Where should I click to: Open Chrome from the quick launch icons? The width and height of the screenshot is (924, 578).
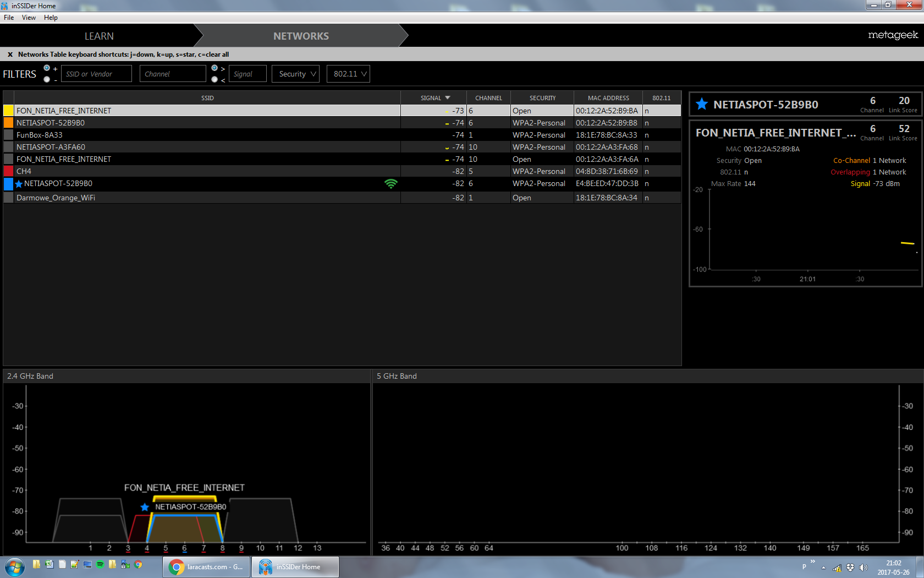point(138,564)
